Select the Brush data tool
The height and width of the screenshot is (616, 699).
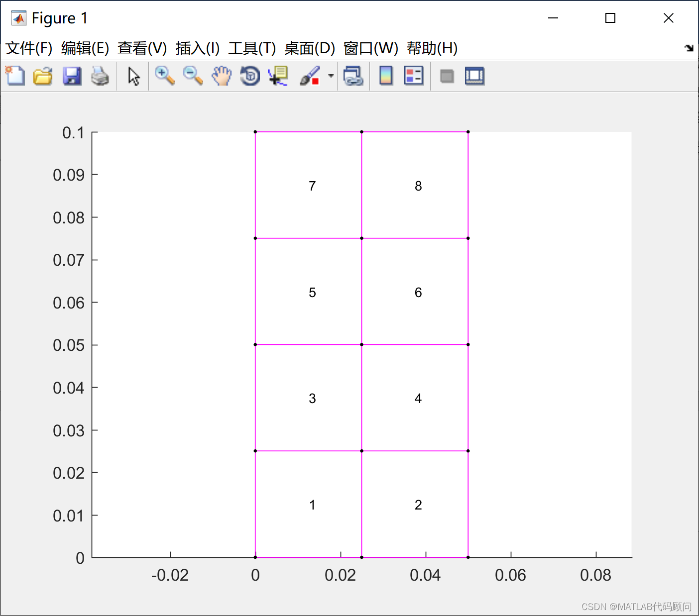point(311,76)
